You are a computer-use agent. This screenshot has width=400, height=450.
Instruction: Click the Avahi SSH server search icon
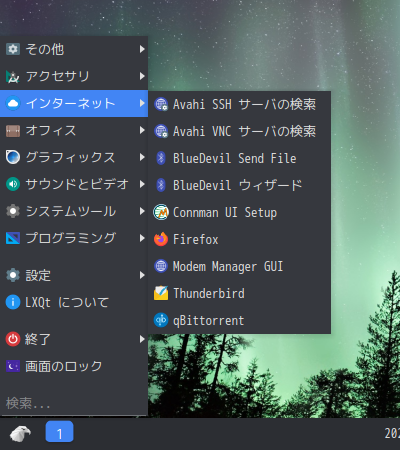coord(161,104)
